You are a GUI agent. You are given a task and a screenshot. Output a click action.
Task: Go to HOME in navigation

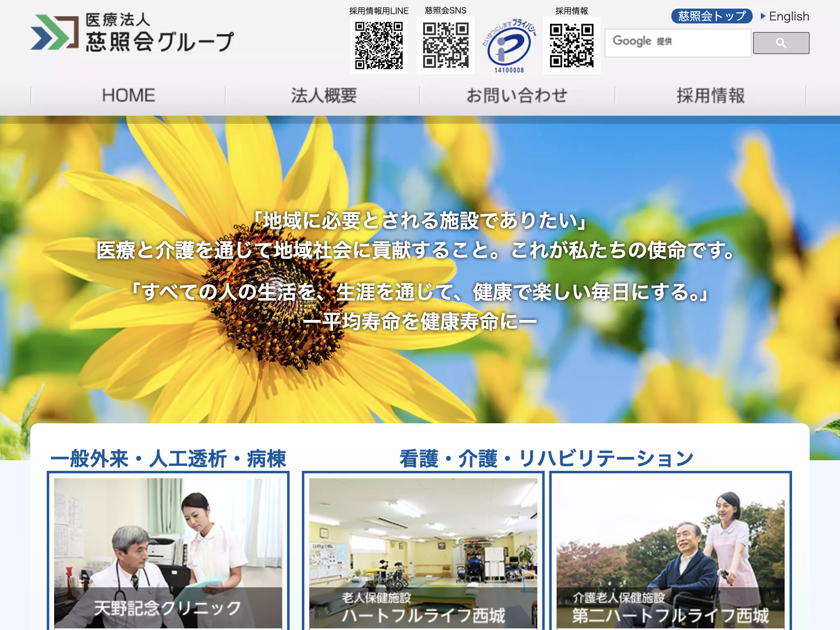(x=128, y=96)
